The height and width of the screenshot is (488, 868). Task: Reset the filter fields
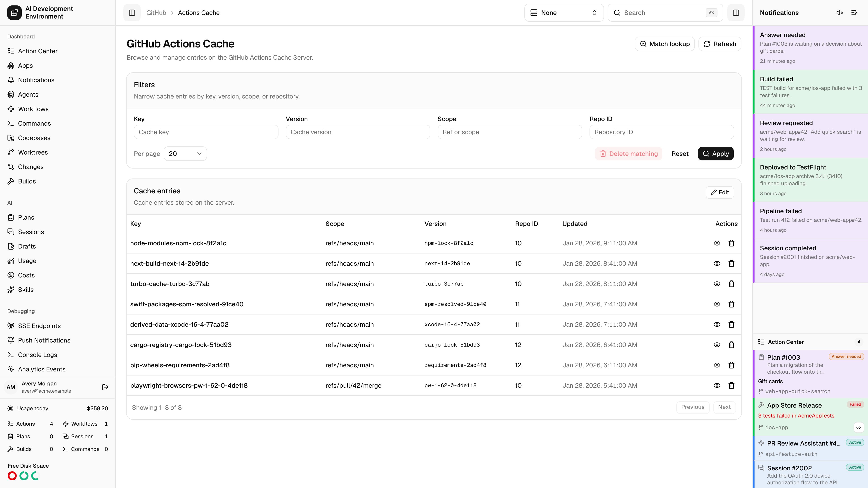click(680, 154)
